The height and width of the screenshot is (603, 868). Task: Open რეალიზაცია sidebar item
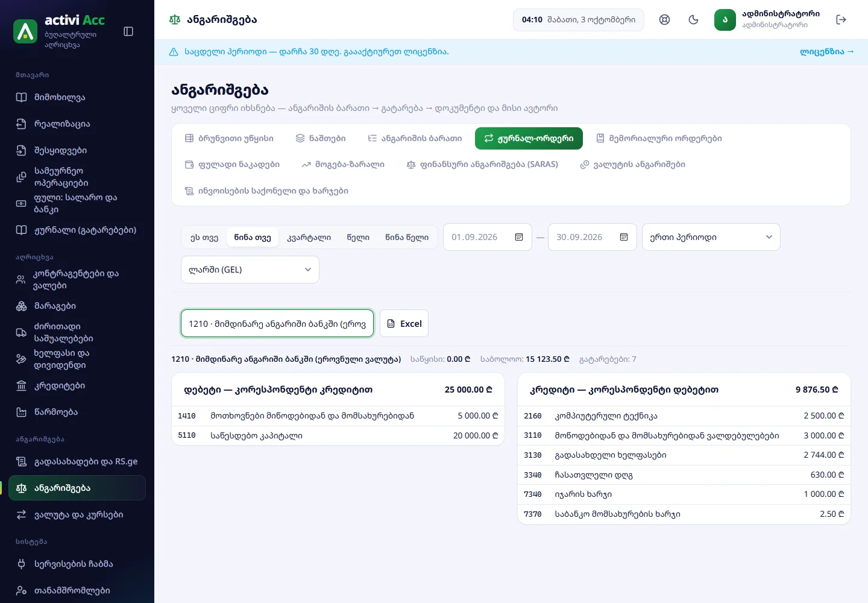click(x=77, y=124)
